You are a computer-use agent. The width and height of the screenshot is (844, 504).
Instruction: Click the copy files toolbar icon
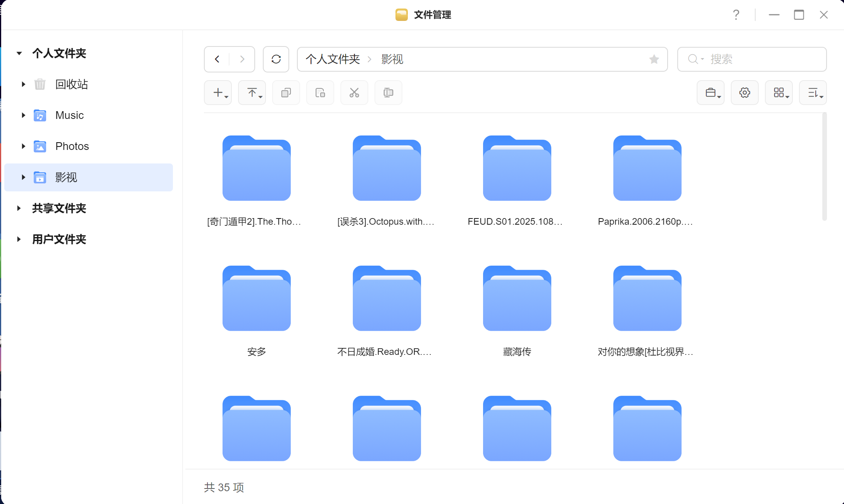point(286,93)
